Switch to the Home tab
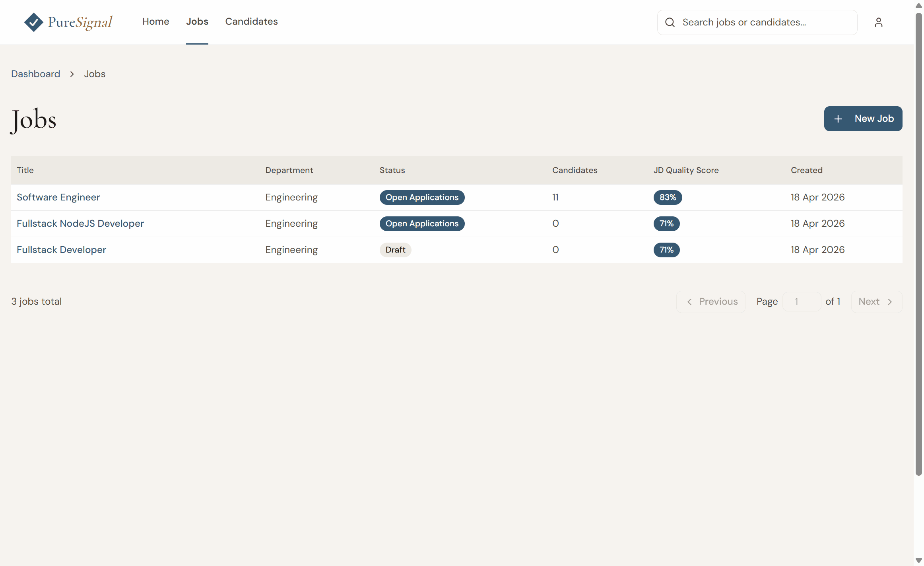The height and width of the screenshot is (566, 924). coord(156,21)
